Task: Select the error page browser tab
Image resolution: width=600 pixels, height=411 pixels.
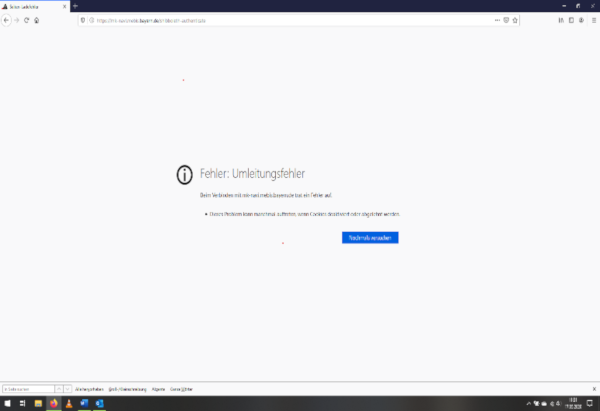Action: click(x=30, y=6)
